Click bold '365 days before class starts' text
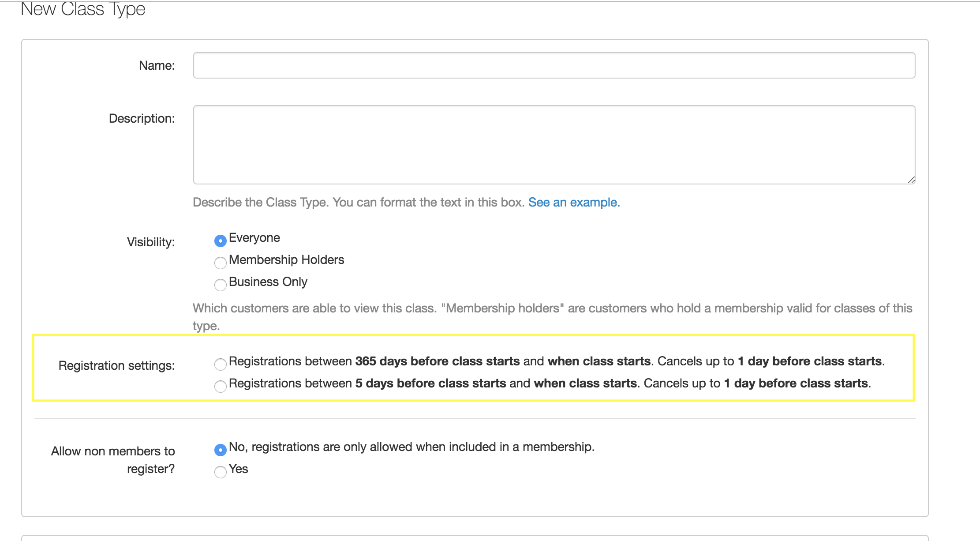This screenshot has height=541, width=980. [x=437, y=361]
